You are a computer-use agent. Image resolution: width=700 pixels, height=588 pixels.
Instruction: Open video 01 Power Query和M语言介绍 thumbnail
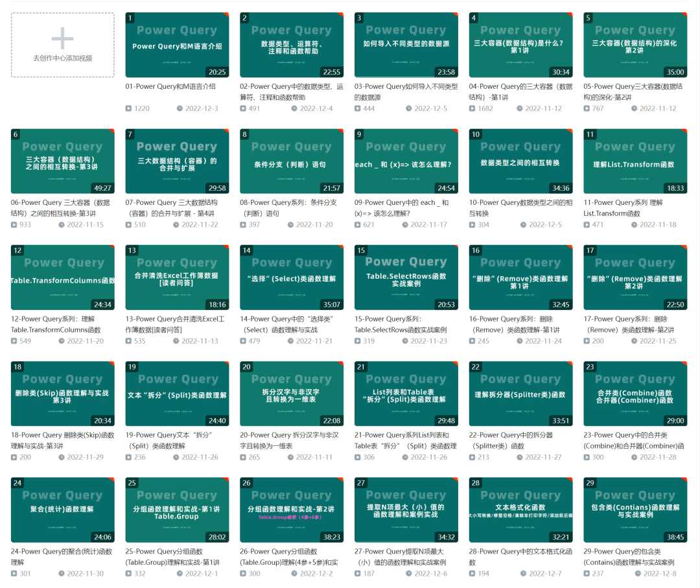pos(177,45)
